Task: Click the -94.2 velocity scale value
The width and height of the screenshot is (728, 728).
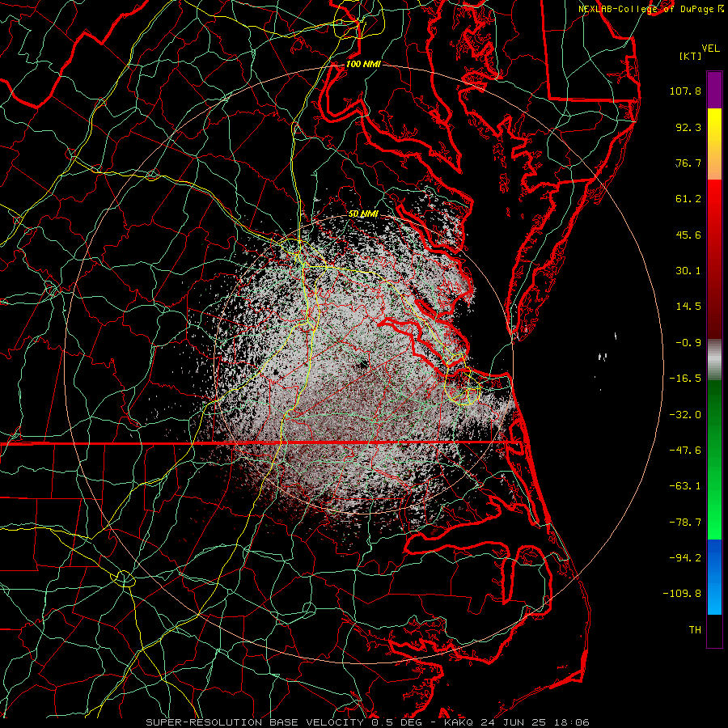Action: tap(685, 558)
